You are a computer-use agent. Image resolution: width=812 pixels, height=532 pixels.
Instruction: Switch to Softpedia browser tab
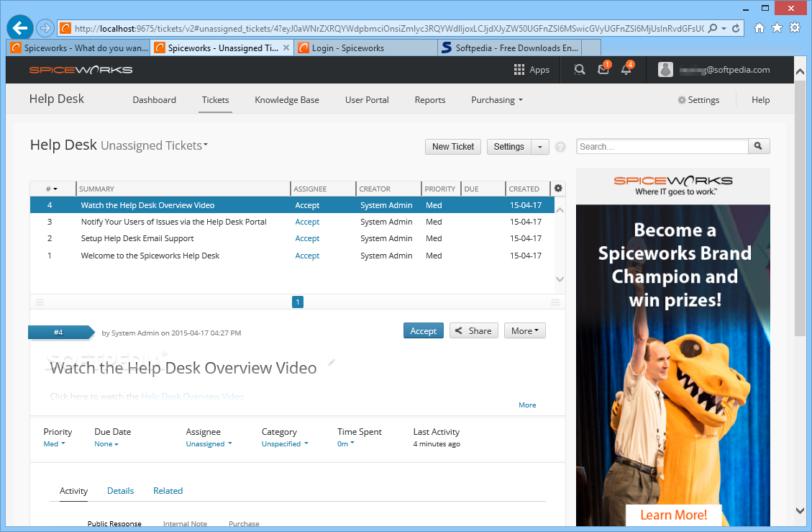point(510,48)
